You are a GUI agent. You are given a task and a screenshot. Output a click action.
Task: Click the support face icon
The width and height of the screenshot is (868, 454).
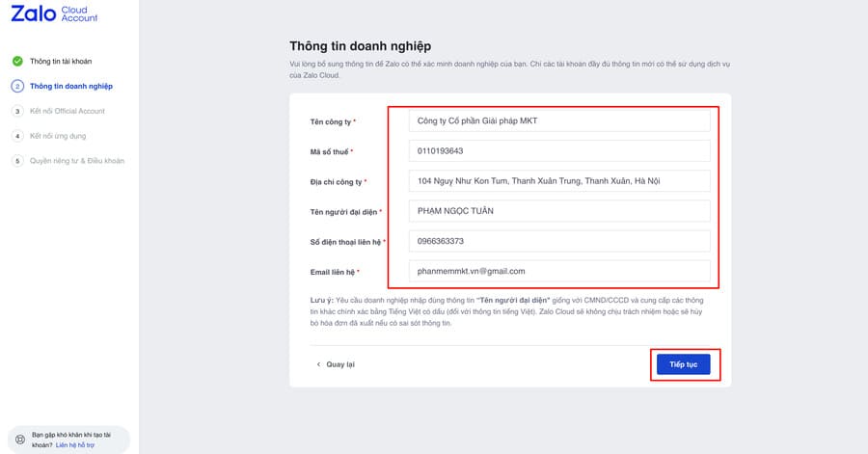coord(20,440)
